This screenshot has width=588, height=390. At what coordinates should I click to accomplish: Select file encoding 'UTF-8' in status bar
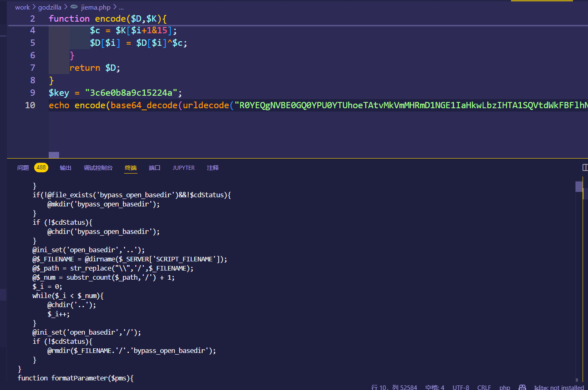[x=461, y=387]
